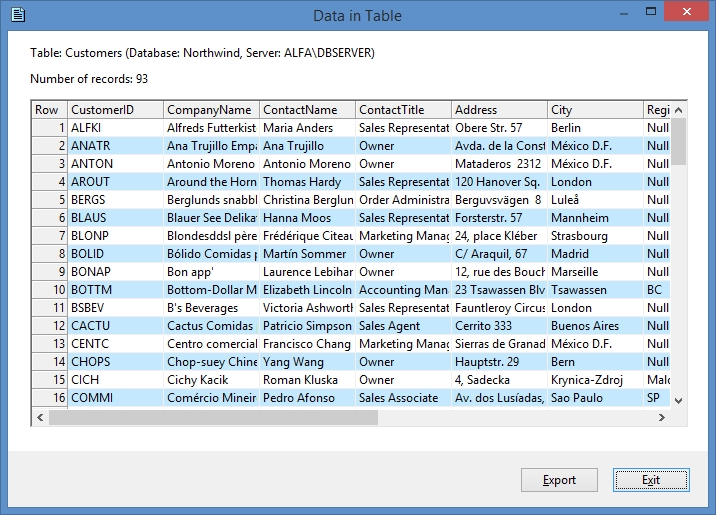Click the Patricio Simpson contact name cell
This screenshot has width=716, height=515.
[x=307, y=326]
